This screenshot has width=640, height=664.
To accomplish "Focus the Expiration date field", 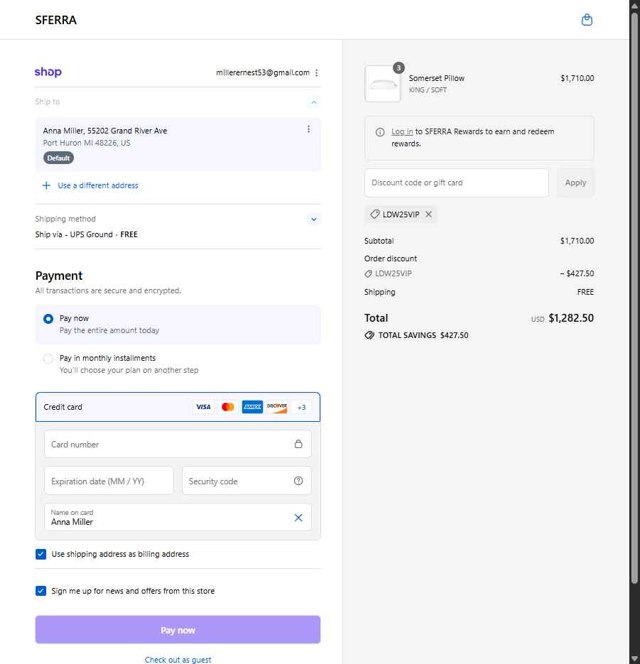I will coord(109,481).
